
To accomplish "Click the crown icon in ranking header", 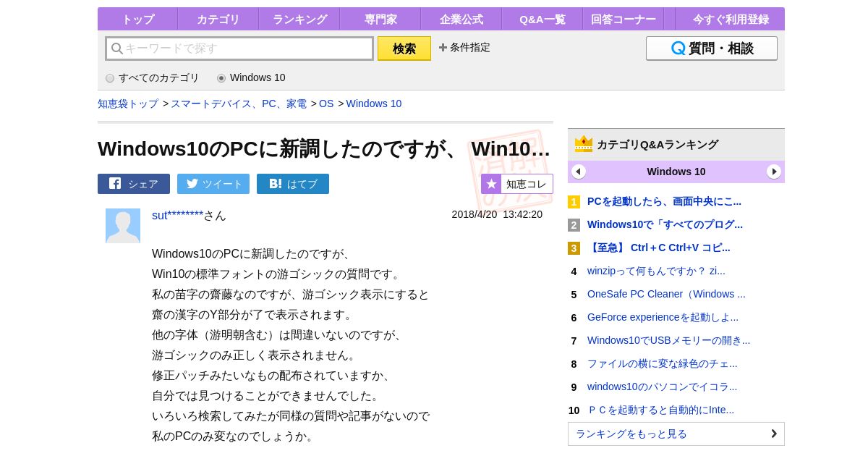I will click(x=584, y=144).
